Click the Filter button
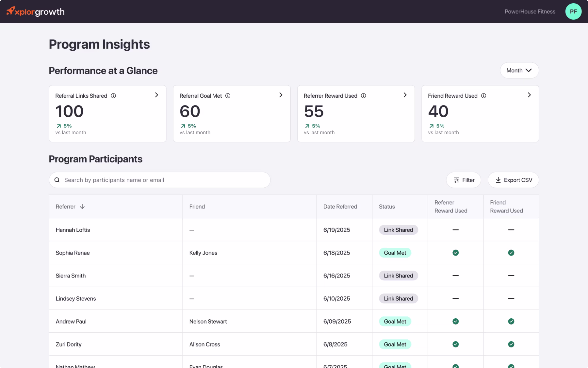This screenshot has width=588, height=368. (464, 180)
